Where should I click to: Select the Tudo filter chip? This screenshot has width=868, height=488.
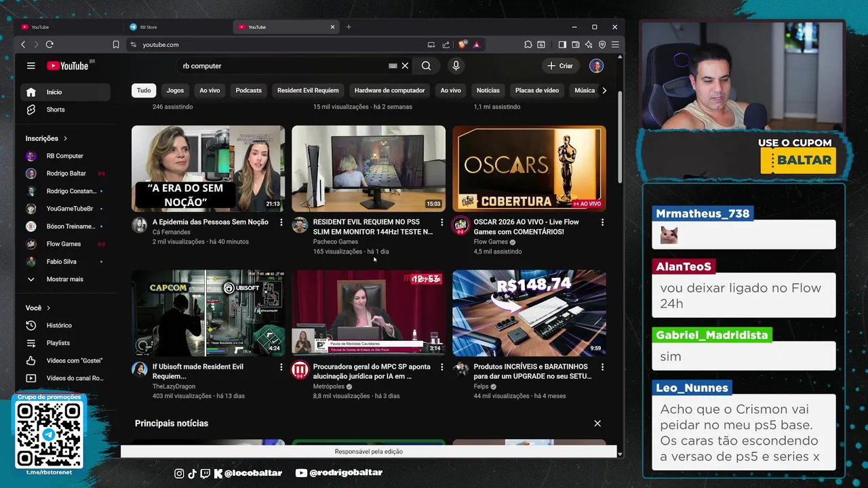[x=144, y=90]
